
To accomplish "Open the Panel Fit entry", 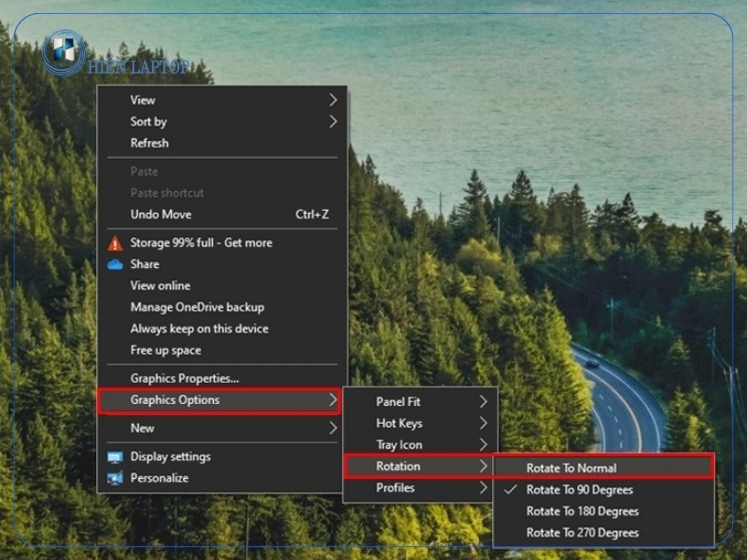I will point(419,401).
